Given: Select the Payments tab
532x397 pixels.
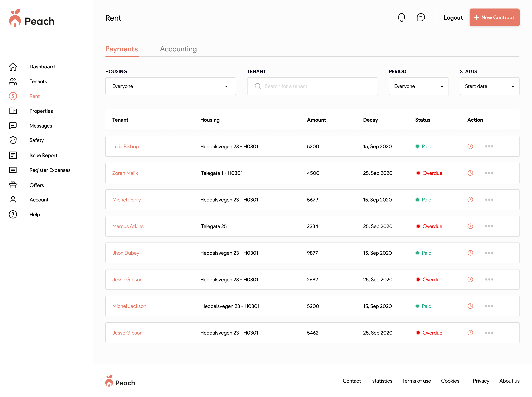Looking at the screenshot, I should [x=122, y=49].
